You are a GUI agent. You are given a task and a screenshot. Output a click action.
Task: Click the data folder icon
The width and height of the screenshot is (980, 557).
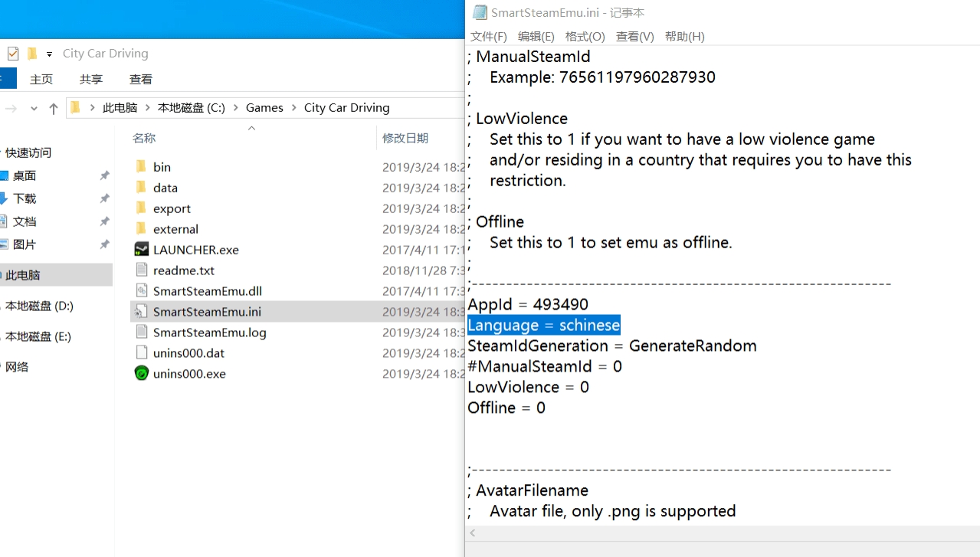tap(141, 187)
